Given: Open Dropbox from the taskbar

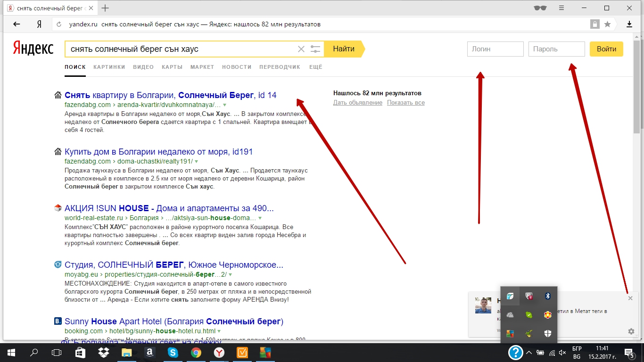Looking at the screenshot, I should tap(103, 352).
